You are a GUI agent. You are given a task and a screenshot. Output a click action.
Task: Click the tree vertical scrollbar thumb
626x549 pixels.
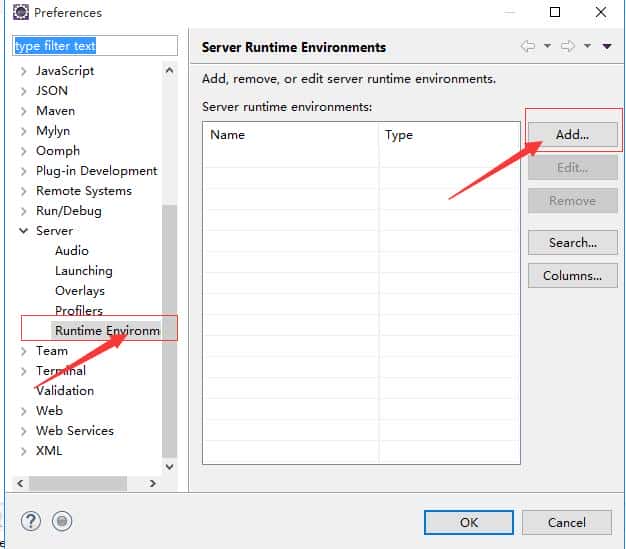169,331
